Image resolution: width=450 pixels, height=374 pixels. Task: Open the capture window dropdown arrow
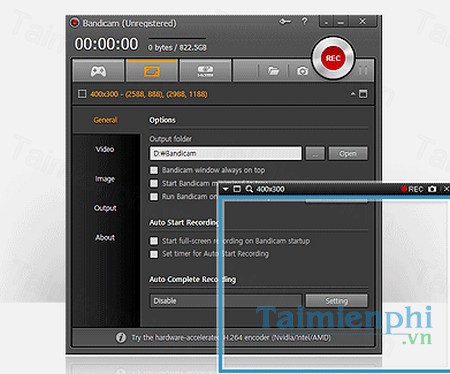[226, 189]
